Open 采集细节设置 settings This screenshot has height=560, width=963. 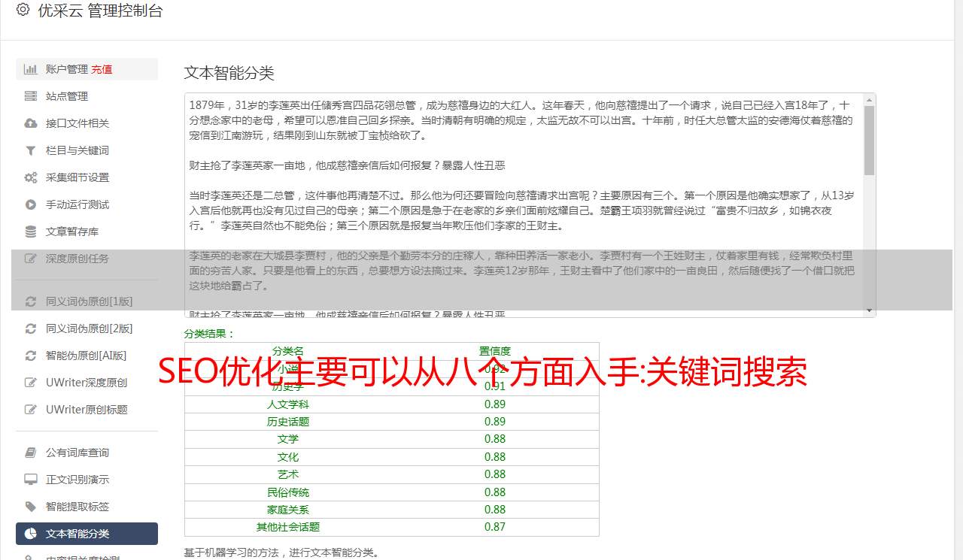tap(87, 177)
